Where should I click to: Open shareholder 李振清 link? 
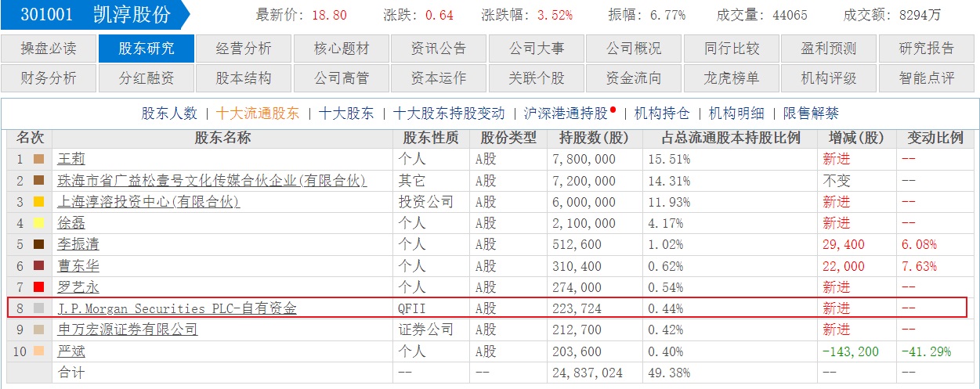[x=78, y=244]
